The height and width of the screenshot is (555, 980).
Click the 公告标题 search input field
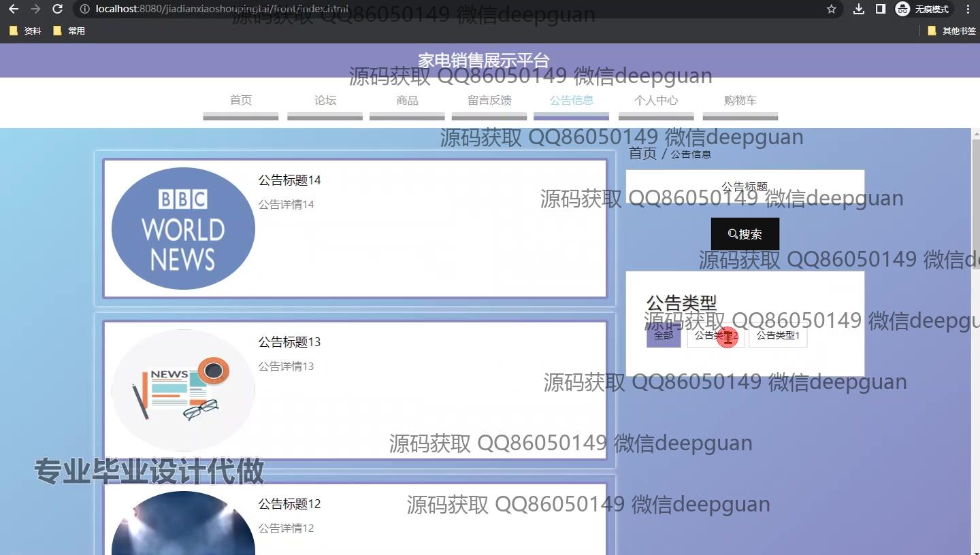click(x=745, y=186)
